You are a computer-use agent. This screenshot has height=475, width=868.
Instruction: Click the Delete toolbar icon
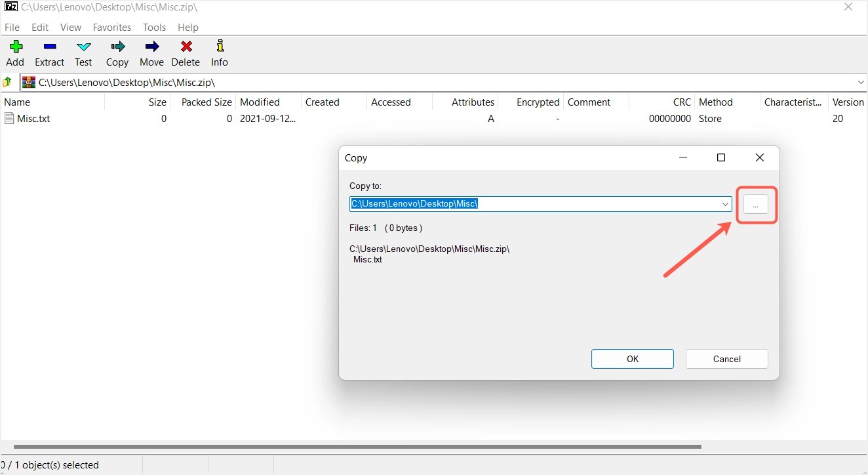click(x=186, y=52)
